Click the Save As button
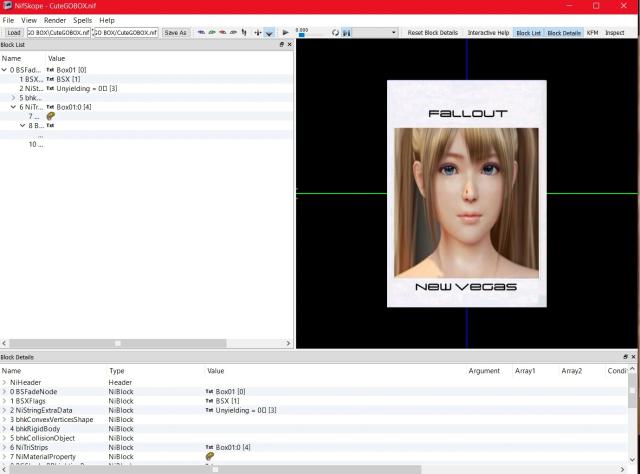Screen dimensions: 640x474 point(176,33)
